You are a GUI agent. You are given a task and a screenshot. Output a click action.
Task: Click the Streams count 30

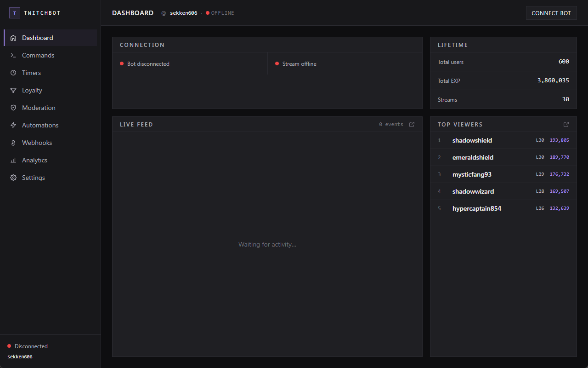565,99
